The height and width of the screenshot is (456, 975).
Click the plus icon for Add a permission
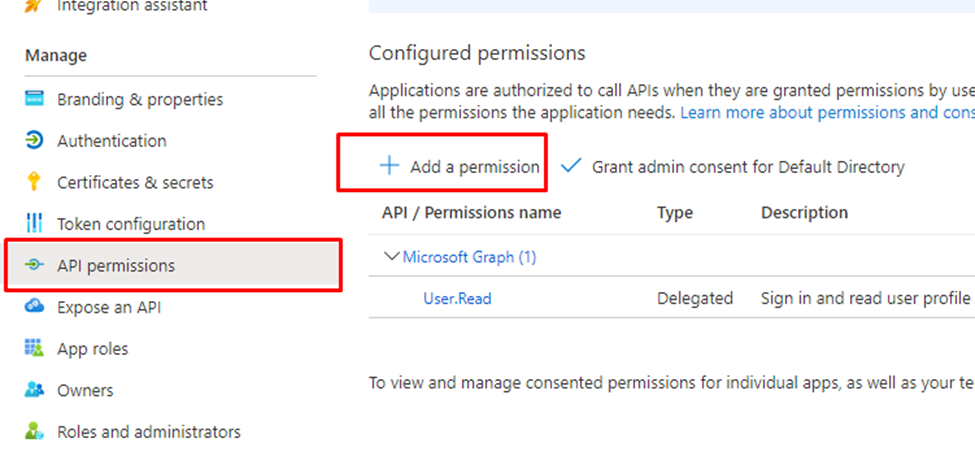pyautogui.click(x=389, y=166)
